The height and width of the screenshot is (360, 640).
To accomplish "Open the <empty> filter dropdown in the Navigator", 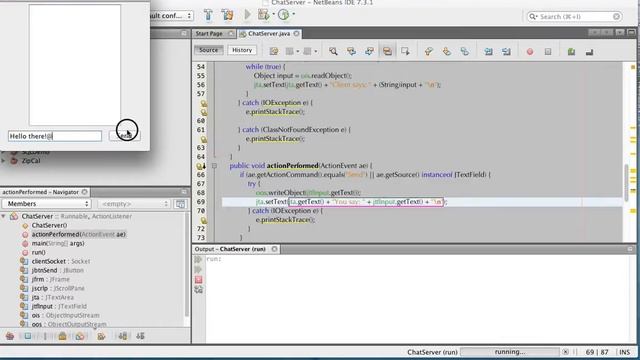I will 134,204.
